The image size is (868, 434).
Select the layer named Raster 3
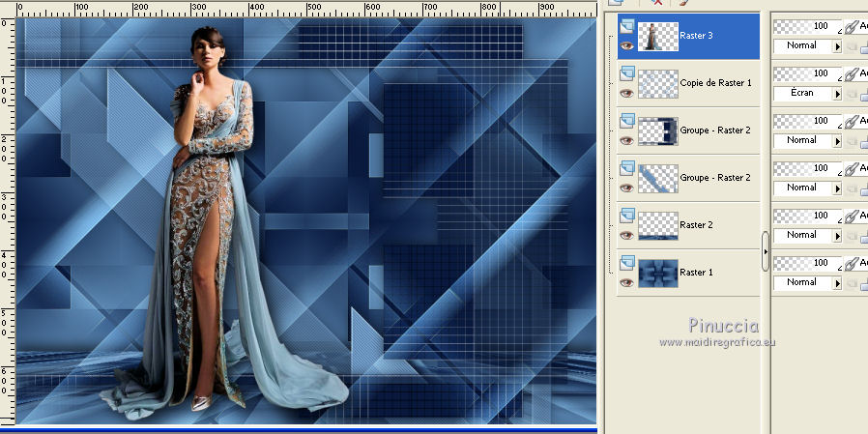pos(696,36)
